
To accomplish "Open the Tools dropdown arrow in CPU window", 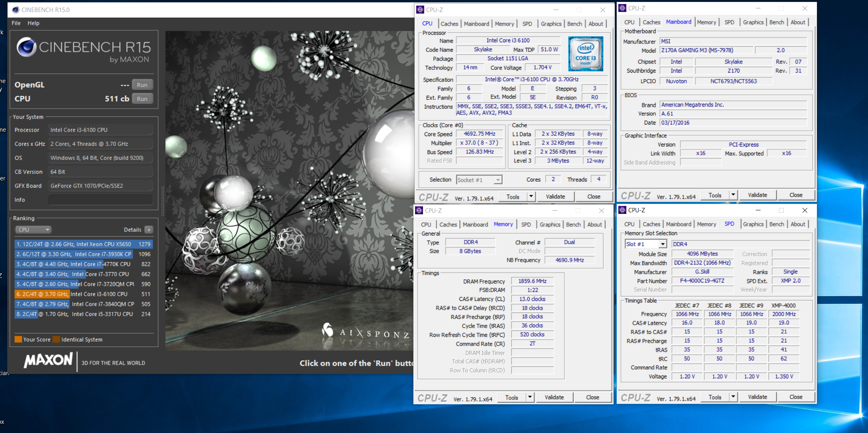I will [x=531, y=196].
